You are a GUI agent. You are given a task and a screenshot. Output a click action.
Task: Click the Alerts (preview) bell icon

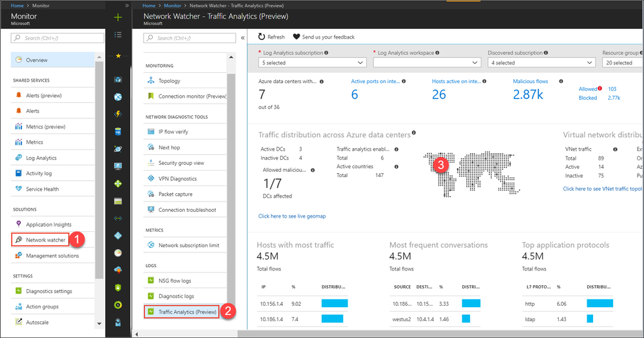point(19,95)
